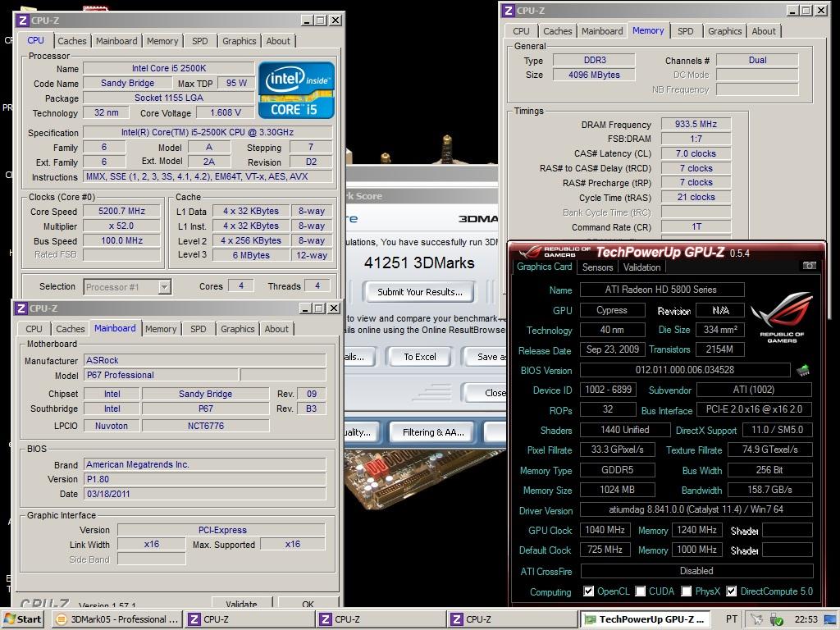This screenshot has height=630, width=840.
Task: Click the ASRock manufacturer field
Action: point(204,361)
